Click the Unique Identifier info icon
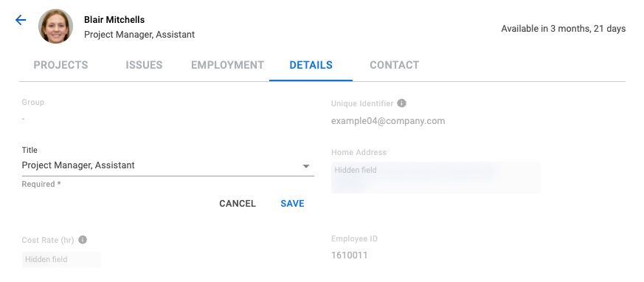This screenshot has width=644, height=282. [x=402, y=103]
